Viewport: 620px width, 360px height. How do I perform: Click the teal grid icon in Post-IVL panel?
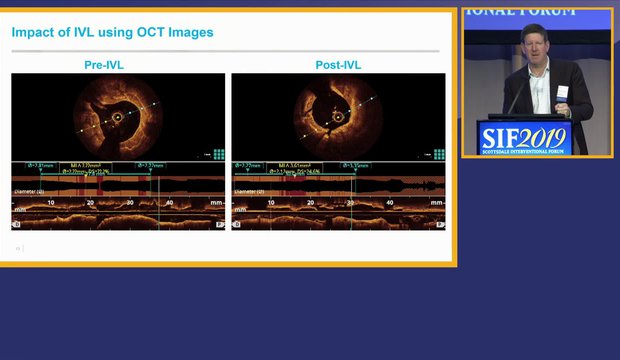(439, 154)
